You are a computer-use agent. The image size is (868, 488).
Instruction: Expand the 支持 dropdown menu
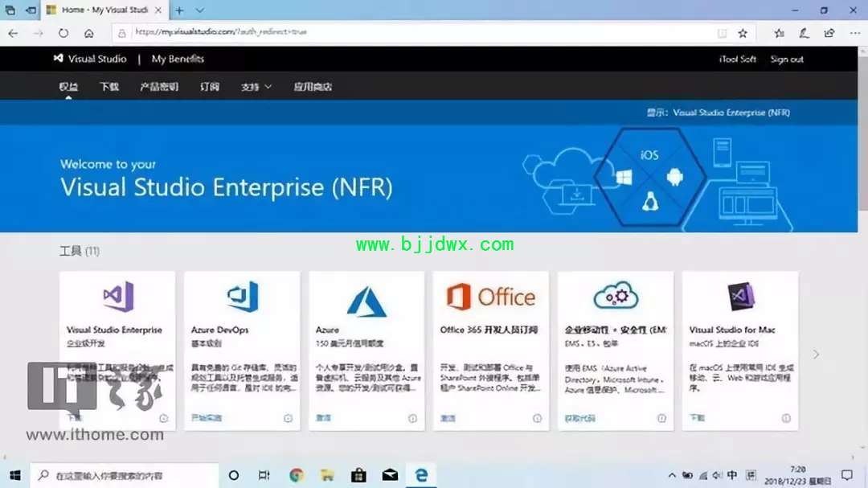pos(256,87)
